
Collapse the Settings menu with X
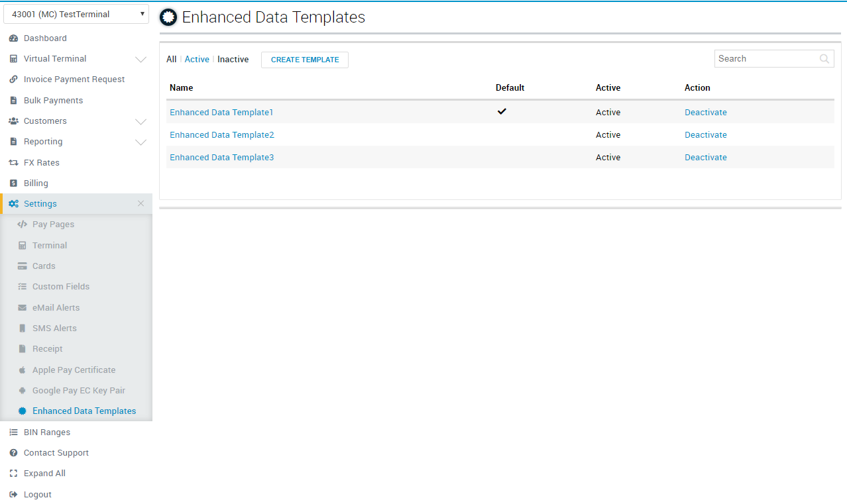click(x=141, y=204)
